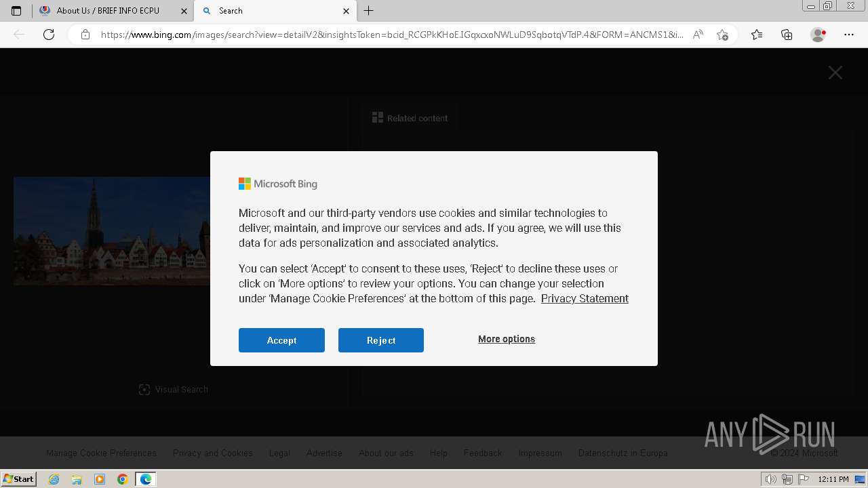This screenshot has width=868, height=488.
Task: Open the Windows Start menu
Action: coord(18,479)
